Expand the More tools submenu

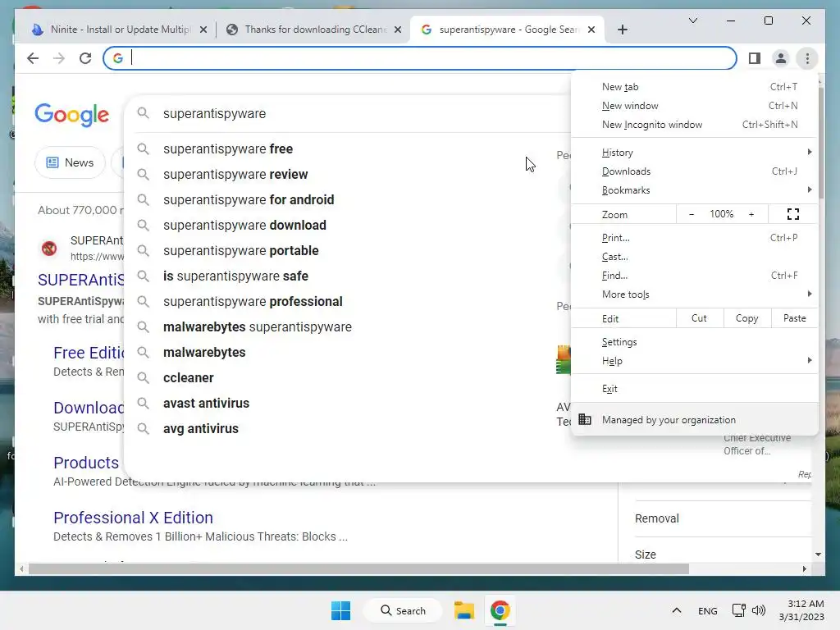point(694,294)
